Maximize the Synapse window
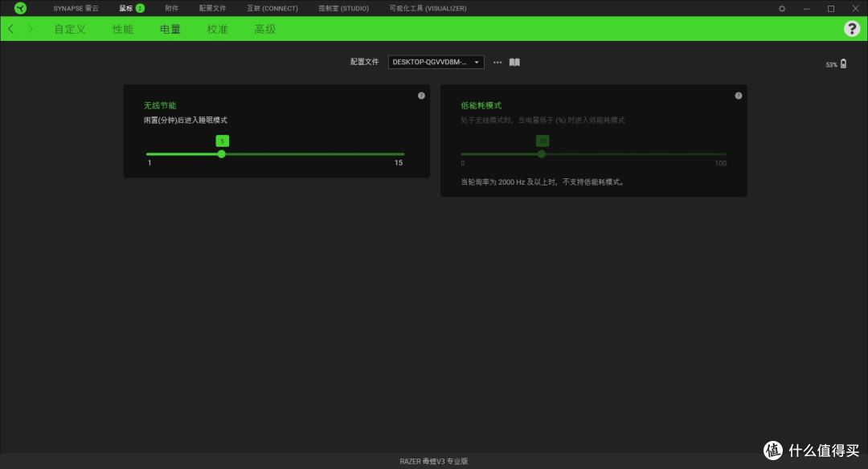The image size is (868, 469). (831, 8)
